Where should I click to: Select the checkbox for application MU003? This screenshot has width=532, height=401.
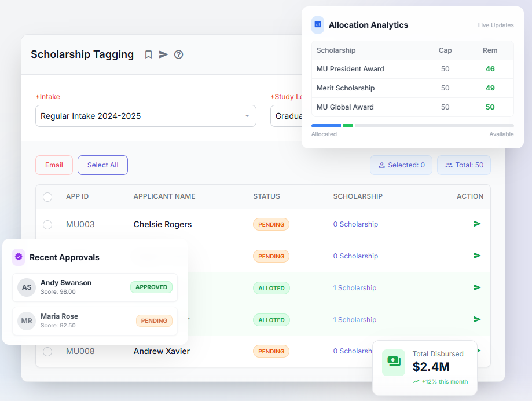click(x=47, y=225)
